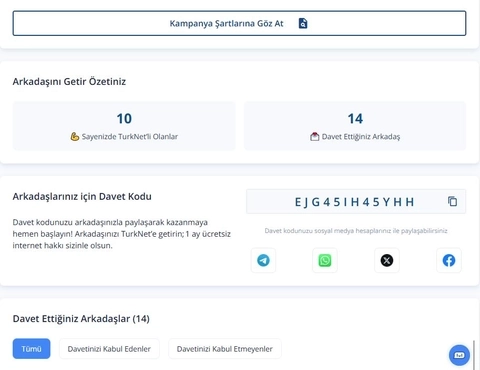The width and height of the screenshot is (480, 370).
Task: Open Kampanya Şartlarına Göz At
Action: pyautogui.click(x=239, y=23)
